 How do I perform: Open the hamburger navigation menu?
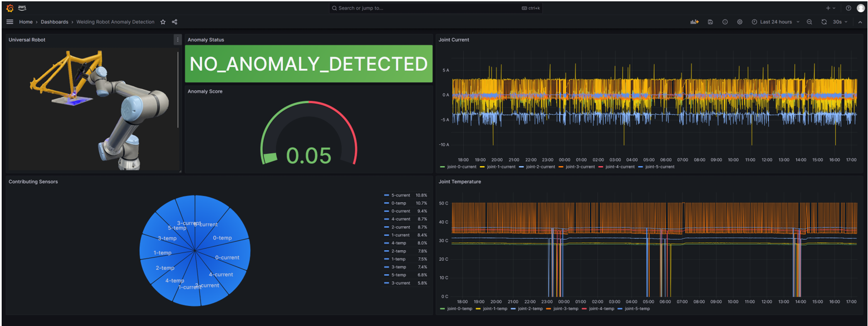[9, 22]
